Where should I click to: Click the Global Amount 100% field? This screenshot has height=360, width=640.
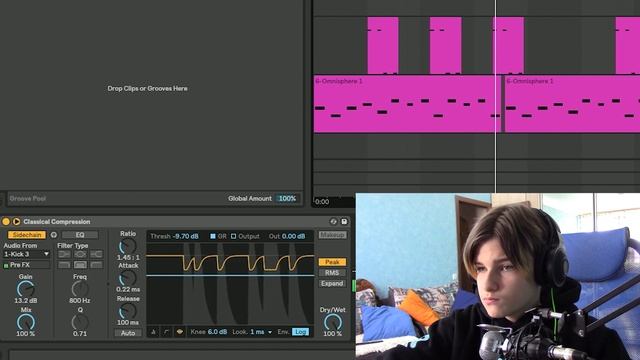[287, 199]
